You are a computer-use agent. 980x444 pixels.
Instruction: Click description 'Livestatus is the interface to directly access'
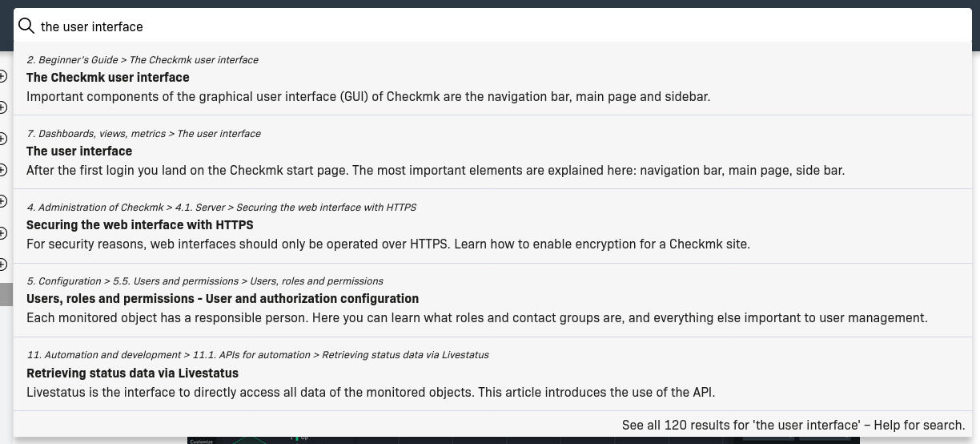[x=371, y=393]
